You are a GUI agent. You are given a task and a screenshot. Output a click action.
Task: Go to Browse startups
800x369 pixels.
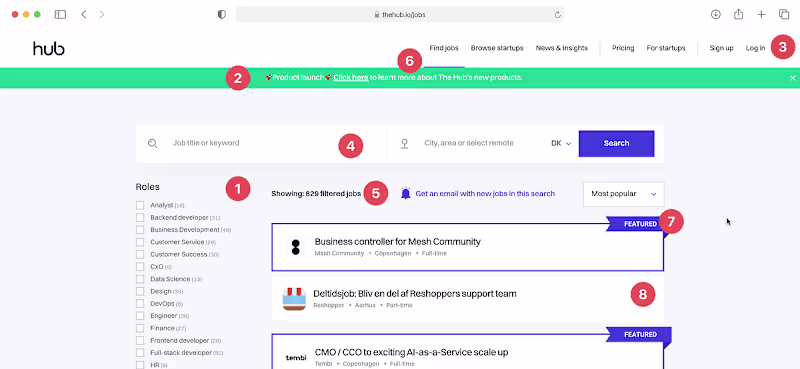pos(497,48)
